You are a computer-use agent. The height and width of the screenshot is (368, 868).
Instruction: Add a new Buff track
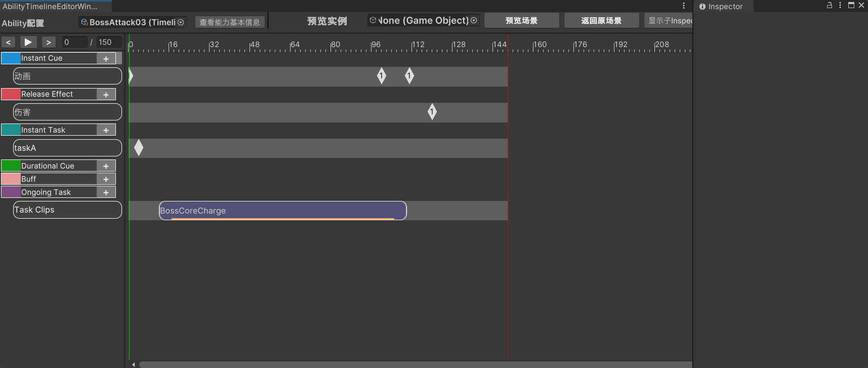[x=106, y=179]
